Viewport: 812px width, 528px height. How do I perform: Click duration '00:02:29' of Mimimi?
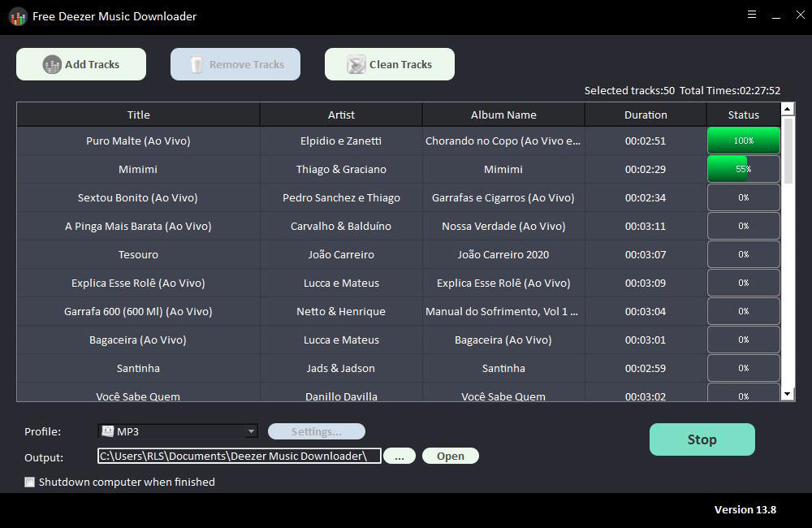click(646, 170)
